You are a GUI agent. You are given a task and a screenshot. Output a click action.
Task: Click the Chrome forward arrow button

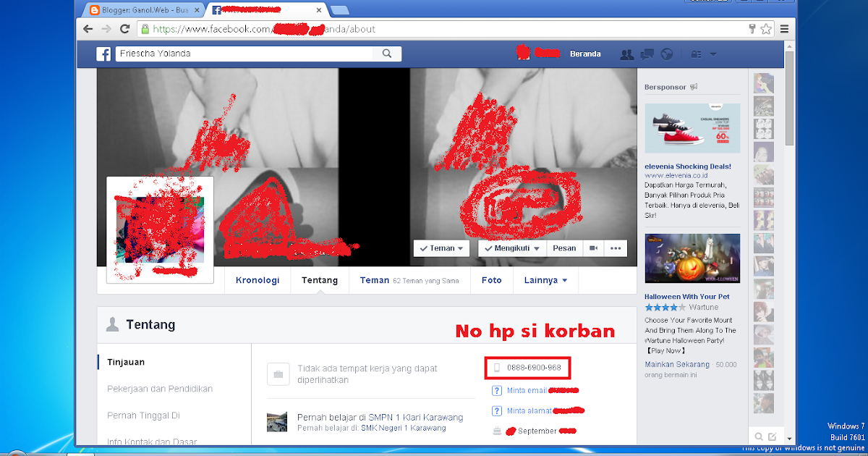click(106, 29)
